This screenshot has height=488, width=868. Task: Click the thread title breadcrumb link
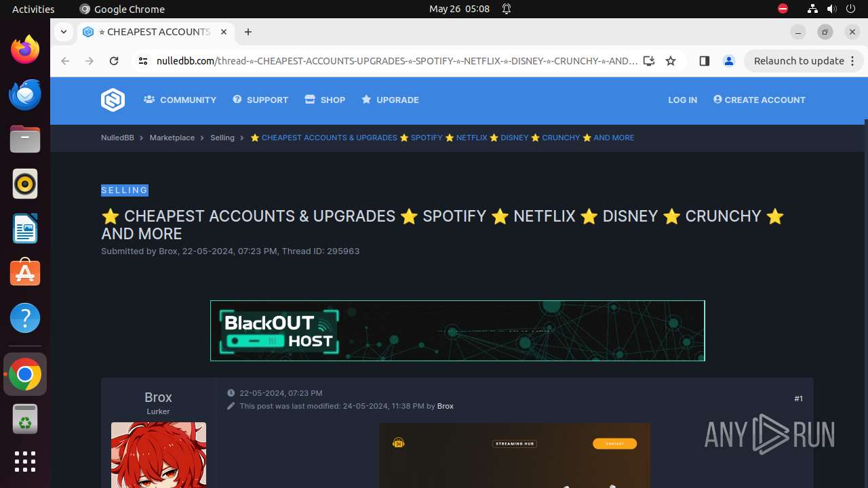tap(442, 138)
